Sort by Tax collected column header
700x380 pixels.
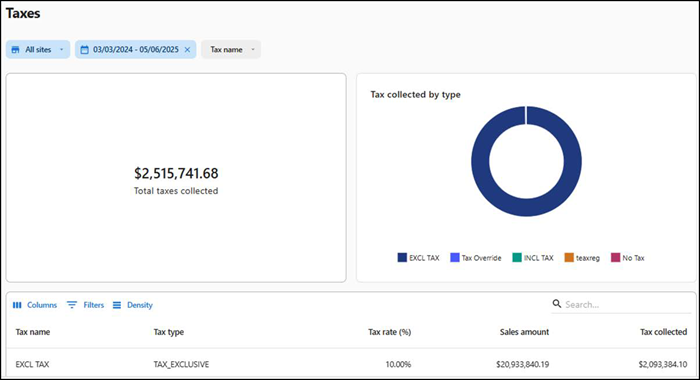point(663,332)
